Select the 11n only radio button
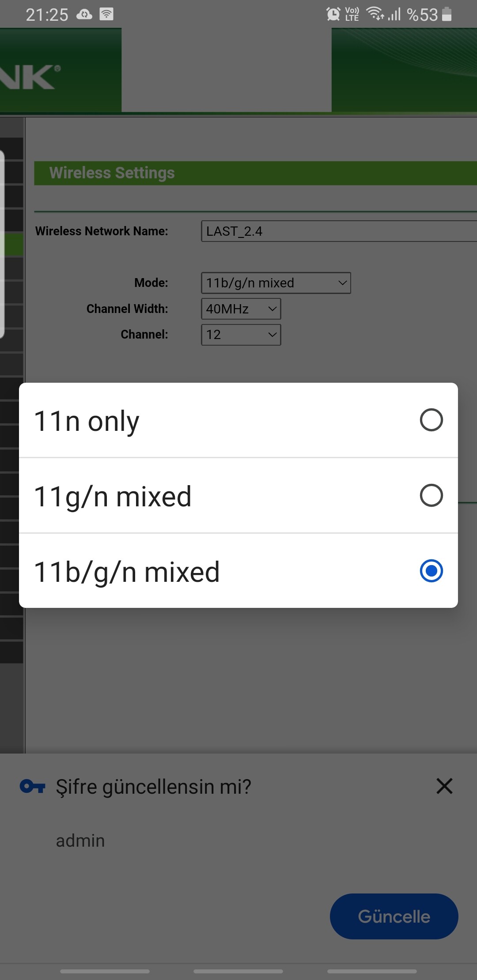The width and height of the screenshot is (477, 980). pyautogui.click(x=431, y=420)
